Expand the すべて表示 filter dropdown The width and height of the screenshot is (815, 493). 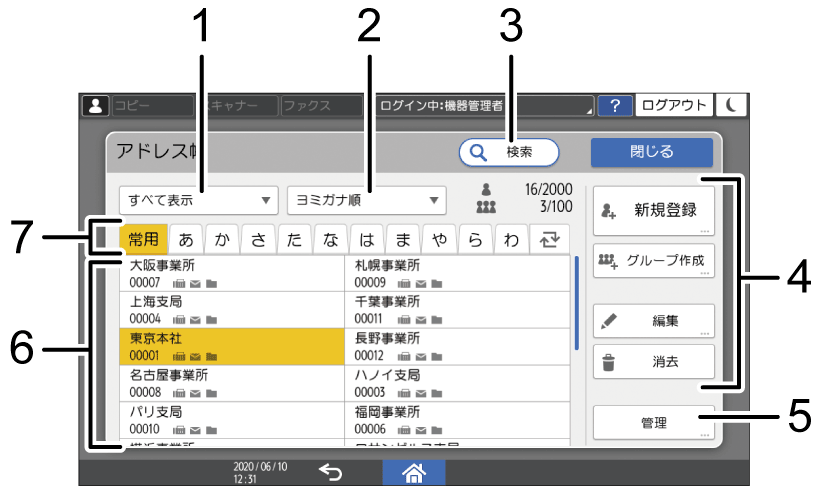point(199,200)
